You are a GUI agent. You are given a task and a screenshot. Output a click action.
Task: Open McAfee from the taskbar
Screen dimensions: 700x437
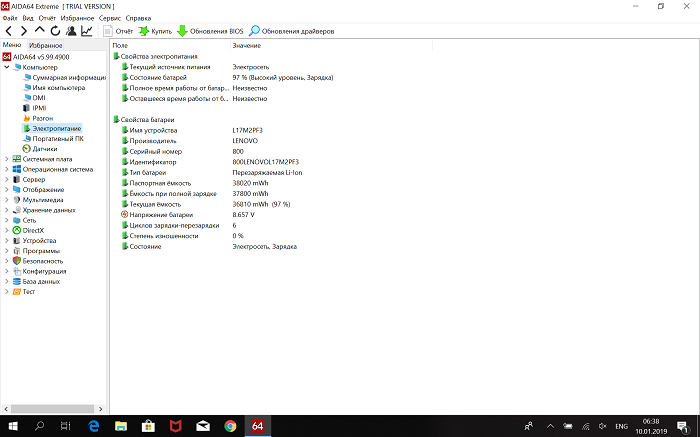(x=176, y=426)
